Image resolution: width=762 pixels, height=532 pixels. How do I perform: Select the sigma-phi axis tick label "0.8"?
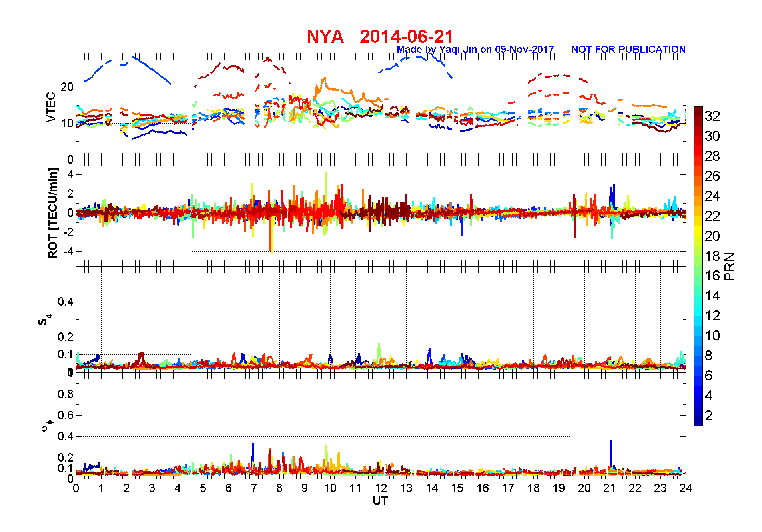[66, 394]
